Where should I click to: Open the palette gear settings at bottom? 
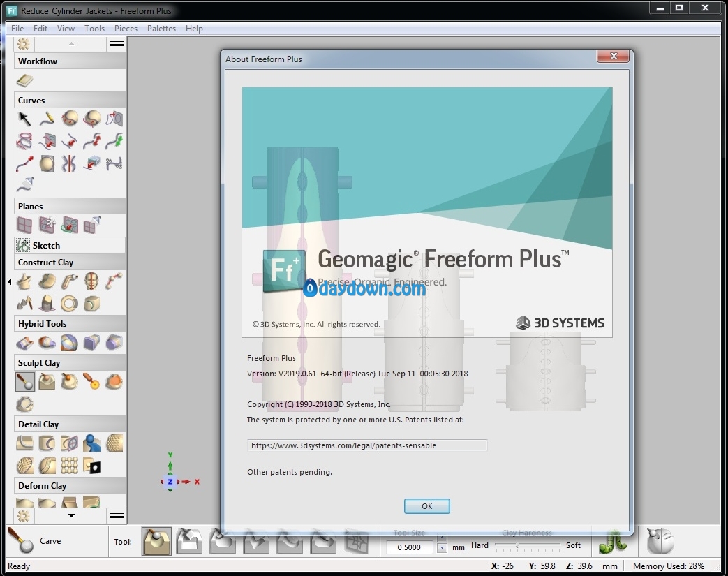[23, 516]
